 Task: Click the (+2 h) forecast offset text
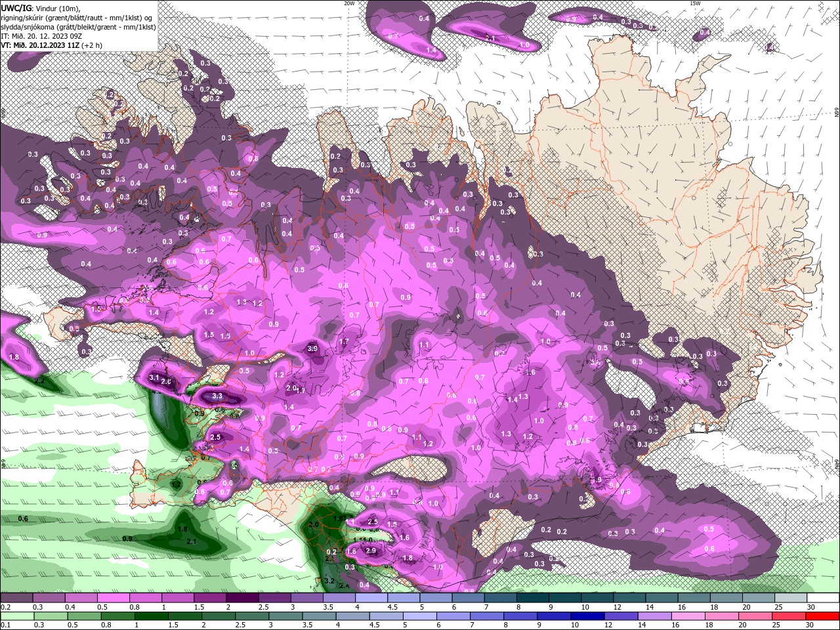pos(92,45)
